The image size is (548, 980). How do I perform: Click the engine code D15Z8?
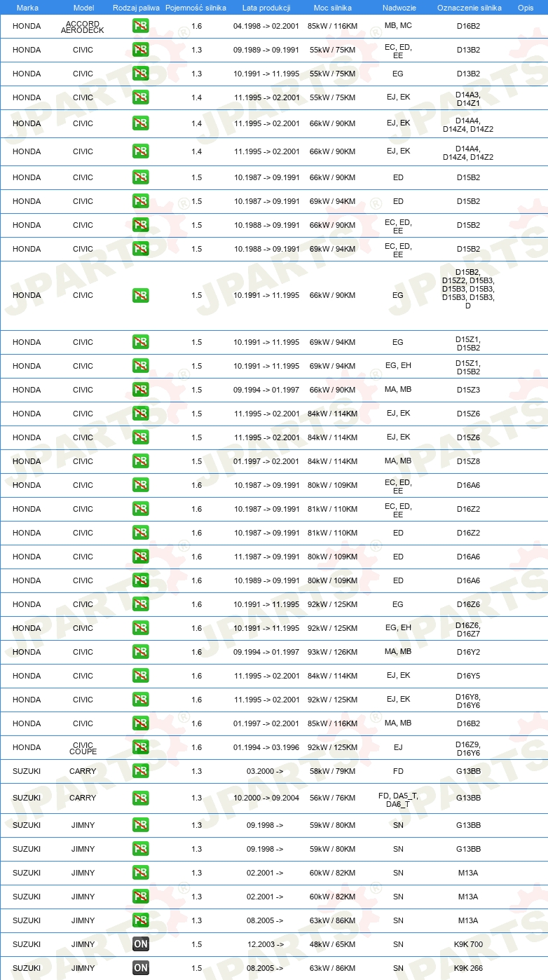pyautogui.click(x=468, y=461)
